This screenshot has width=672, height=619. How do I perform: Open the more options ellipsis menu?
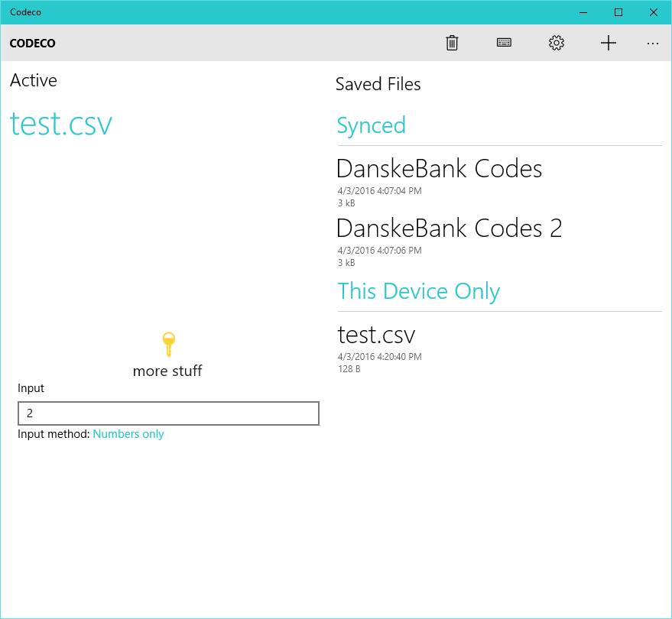[x=653, y=44]
